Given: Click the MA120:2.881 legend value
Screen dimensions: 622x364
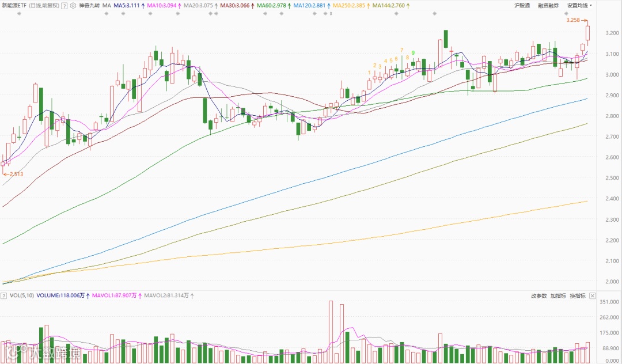Looking at the screenshot, I should click(x=309, y=6).
